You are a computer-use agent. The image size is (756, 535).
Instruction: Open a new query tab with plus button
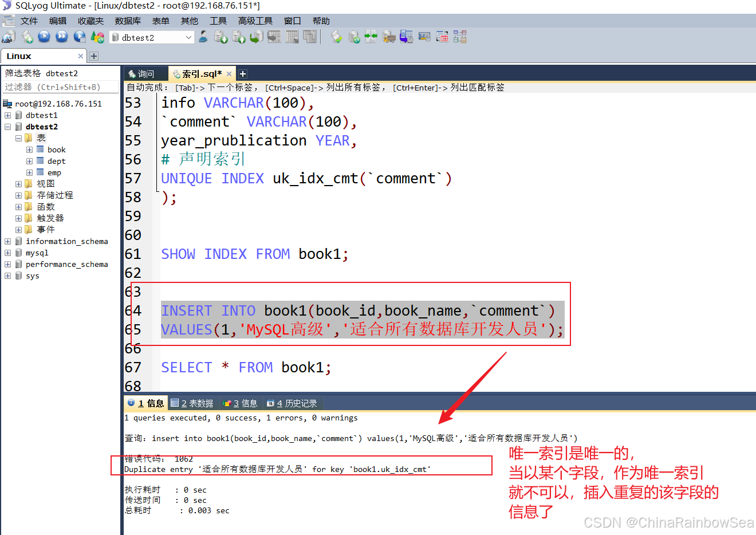(x=242, y=73)
